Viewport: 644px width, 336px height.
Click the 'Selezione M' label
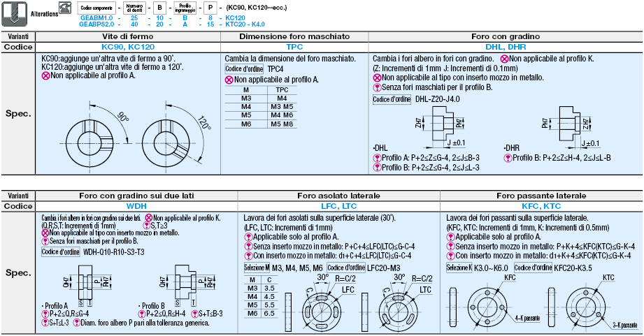257,268
